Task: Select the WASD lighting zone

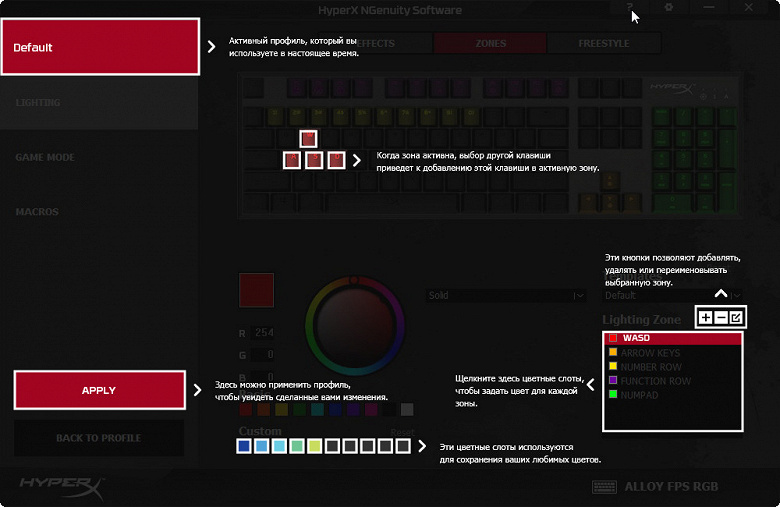Action: click(673, 338)
